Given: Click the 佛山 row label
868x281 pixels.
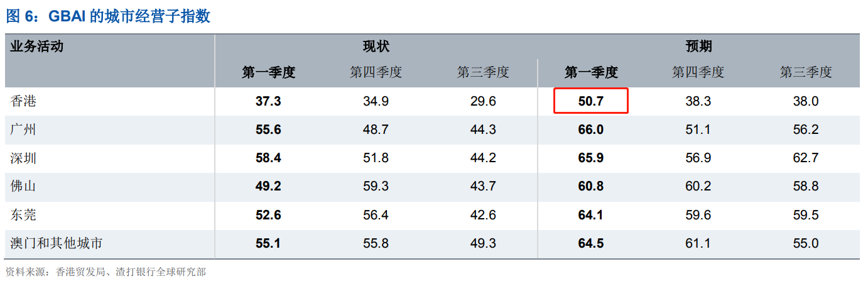Looking at the screenshot, I should (x=24, y=186).
